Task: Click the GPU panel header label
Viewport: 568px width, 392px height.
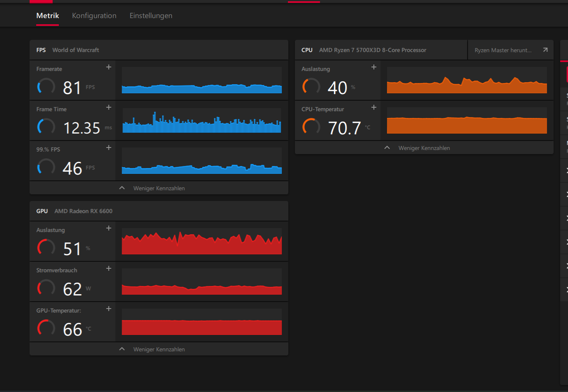Action: coord(42,211)
